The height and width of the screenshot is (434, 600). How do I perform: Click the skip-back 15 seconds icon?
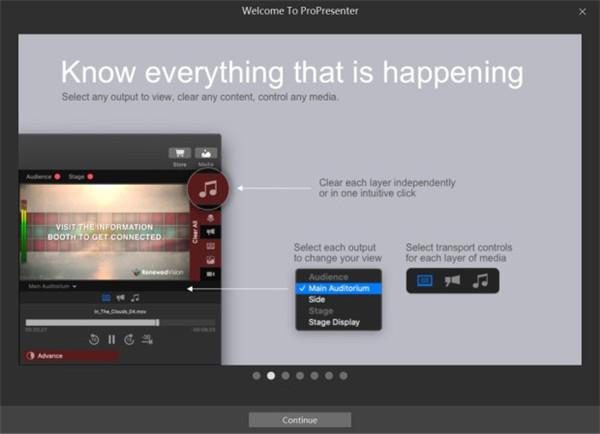94,339
